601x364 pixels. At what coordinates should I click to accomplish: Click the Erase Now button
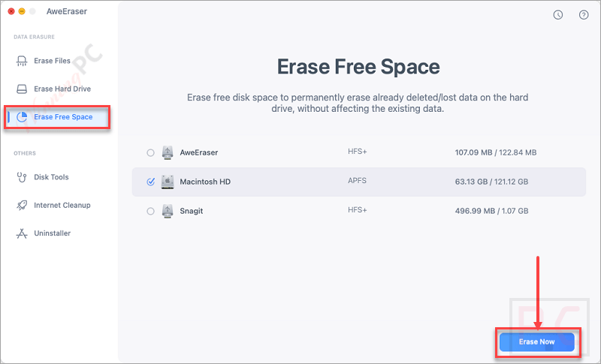point(536,341)
